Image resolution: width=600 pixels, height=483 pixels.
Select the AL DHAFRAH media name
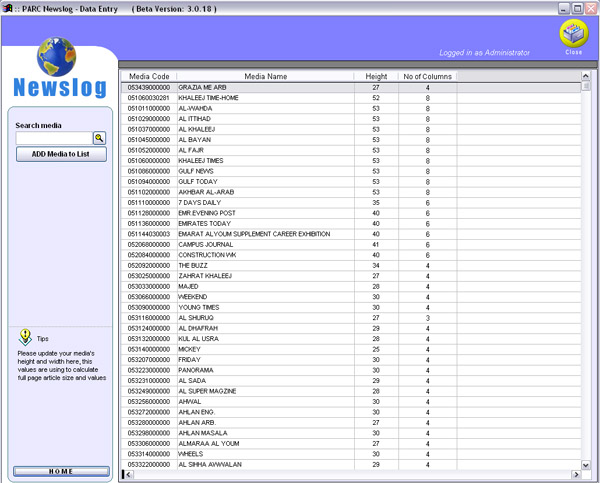pyautogui.click(x=198, y=328)
